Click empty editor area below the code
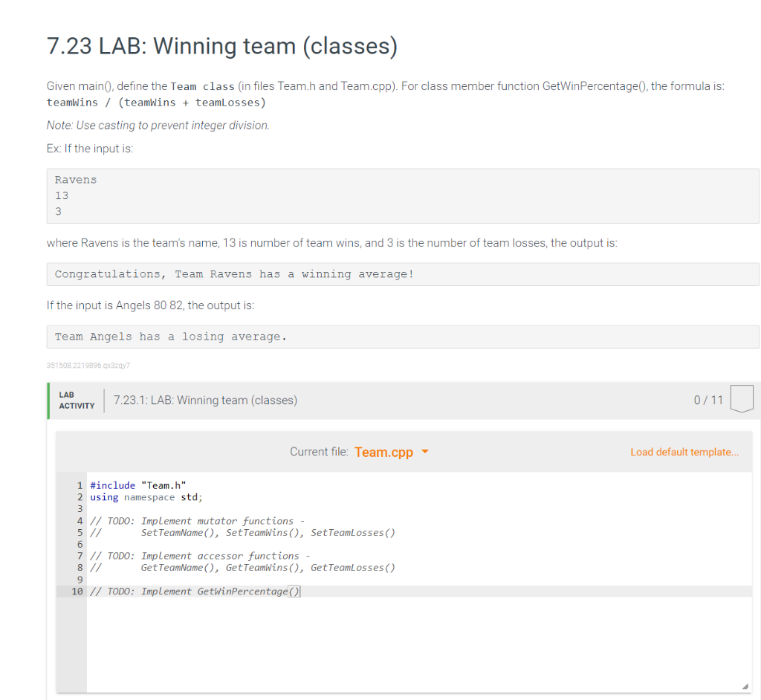The image size is (761, 700). click(418, 644)
